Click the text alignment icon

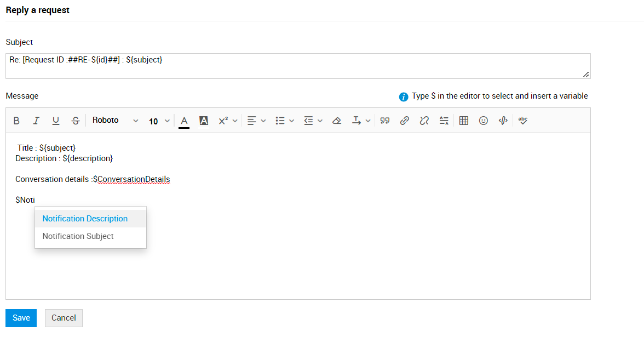pyautogui.click(x=252, y=121)
